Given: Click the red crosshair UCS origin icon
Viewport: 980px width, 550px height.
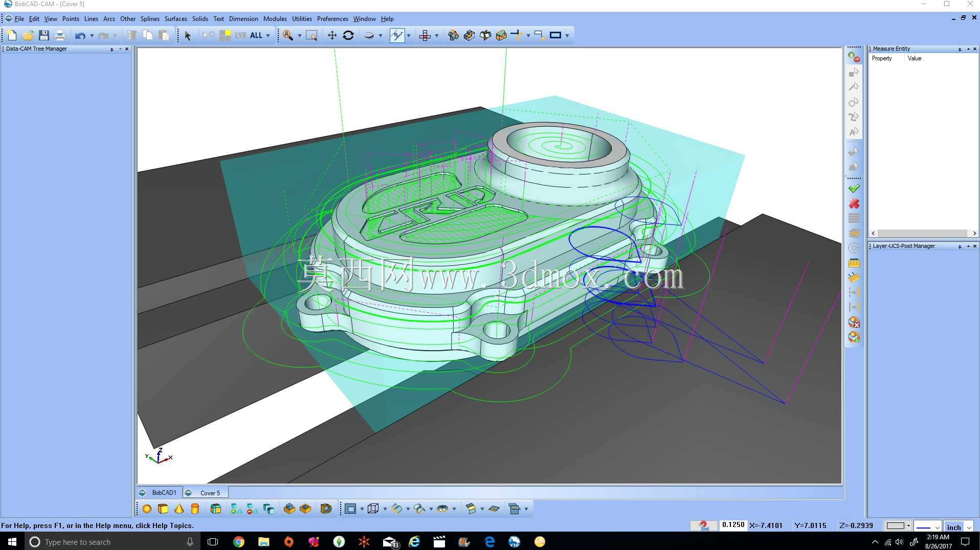Looking at the screenshot, I should (x=425, y=35).
